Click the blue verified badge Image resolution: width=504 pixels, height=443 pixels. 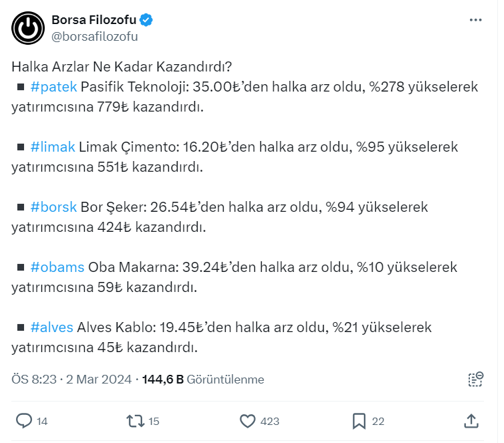[146, 20]
